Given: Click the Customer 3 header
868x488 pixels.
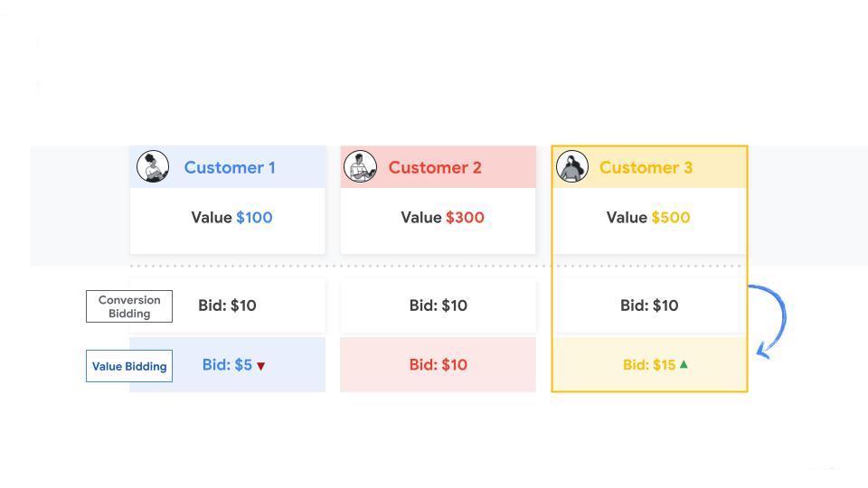Looking at the screenshot, I should 646,167.
